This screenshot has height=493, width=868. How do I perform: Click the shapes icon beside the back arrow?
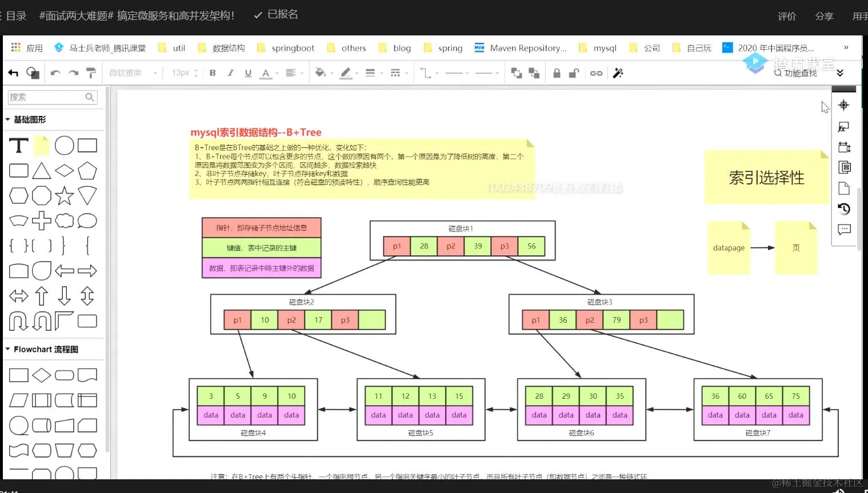click(33, 73)
